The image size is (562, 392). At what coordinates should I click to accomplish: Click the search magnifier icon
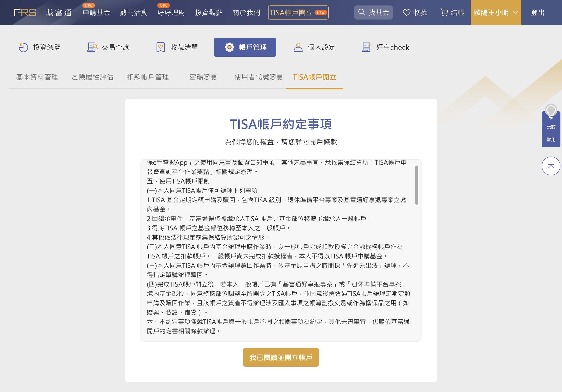[362, 12]
